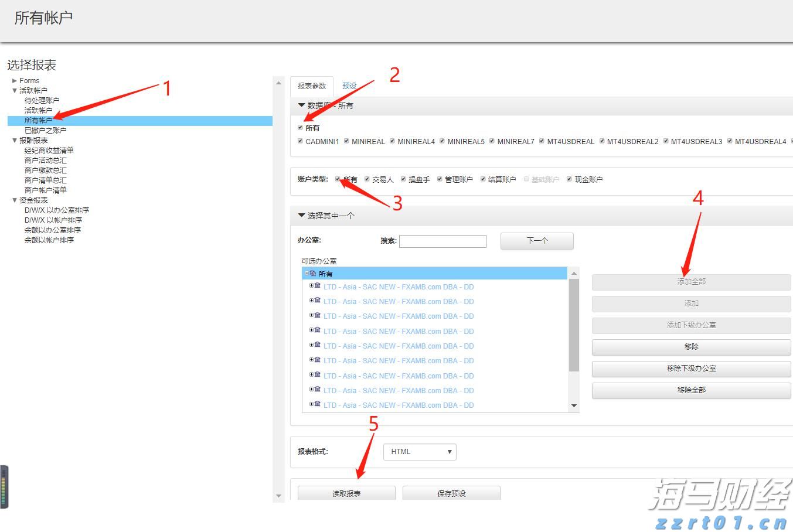Image resolution: width=793 pixels, height=532 pixels.
Task: Click the building icon beside 所有 in office list
Action: (x=314, y=273)
